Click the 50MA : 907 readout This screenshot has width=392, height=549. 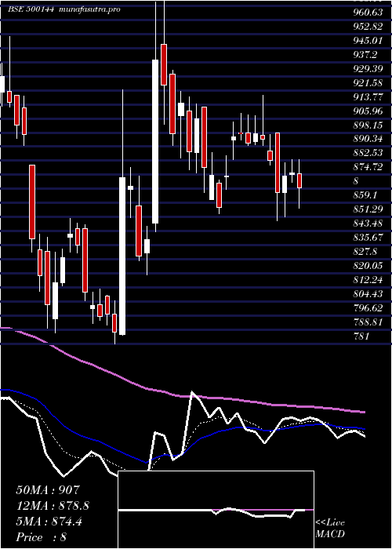point(49,490)
